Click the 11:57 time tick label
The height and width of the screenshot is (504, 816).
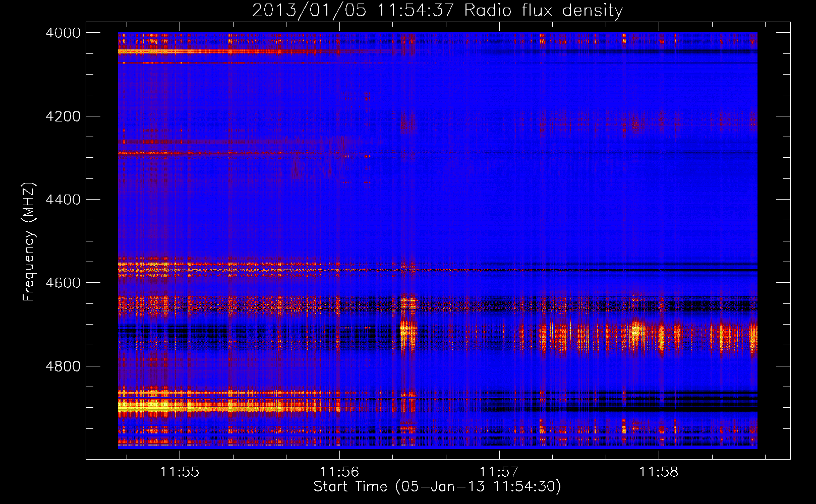click(x=499, y=472)
